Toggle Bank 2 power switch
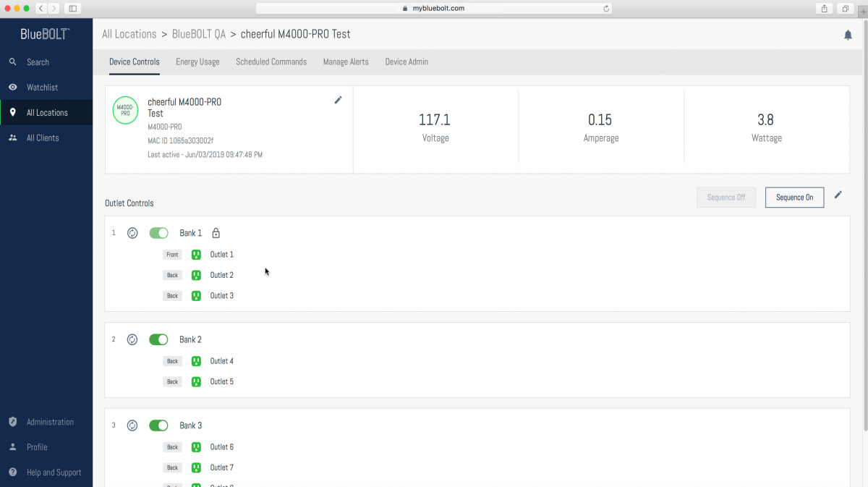 158,339
